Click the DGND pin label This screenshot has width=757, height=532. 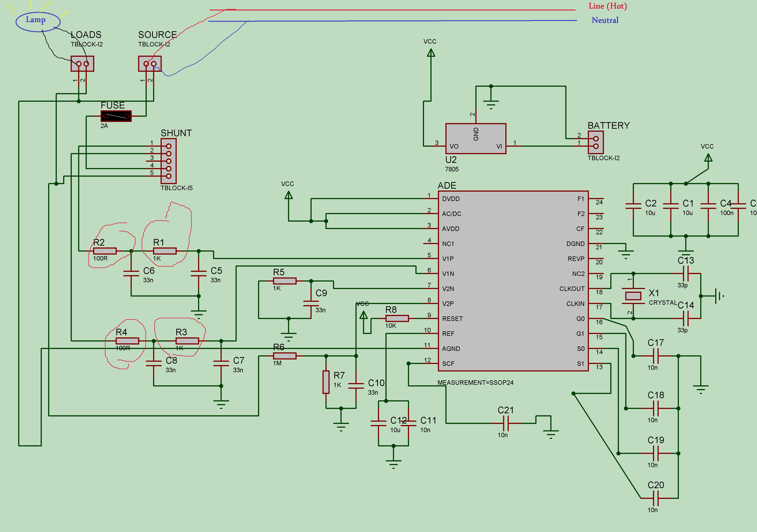(575, 244)
